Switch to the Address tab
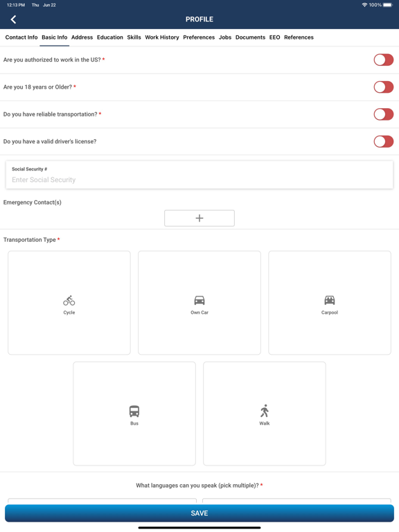Viewport: 399px width, 532px height. [x=82, y=37]
